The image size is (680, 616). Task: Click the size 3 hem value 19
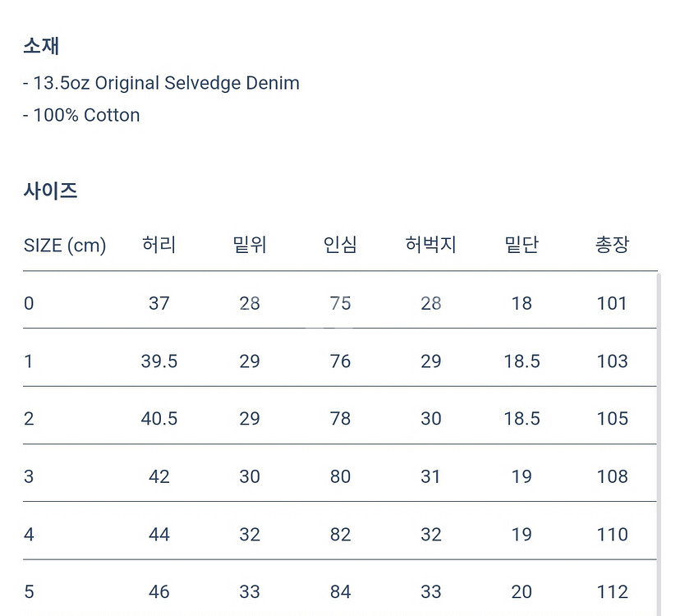521,476
